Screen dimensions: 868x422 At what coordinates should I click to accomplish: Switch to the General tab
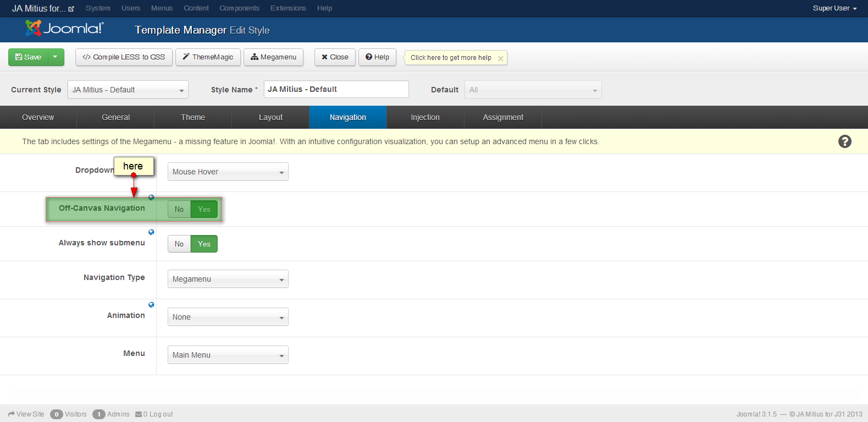pyautogui.click(x=116, y=117)
